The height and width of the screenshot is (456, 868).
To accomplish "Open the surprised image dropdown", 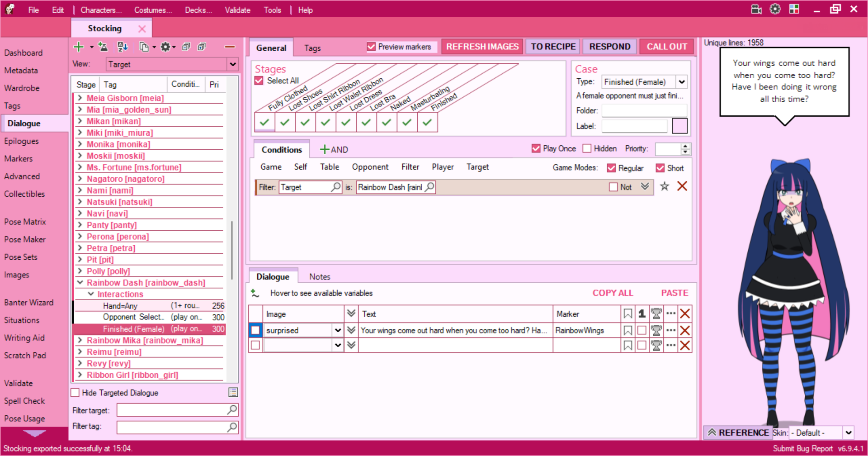I will click(338, 331).
